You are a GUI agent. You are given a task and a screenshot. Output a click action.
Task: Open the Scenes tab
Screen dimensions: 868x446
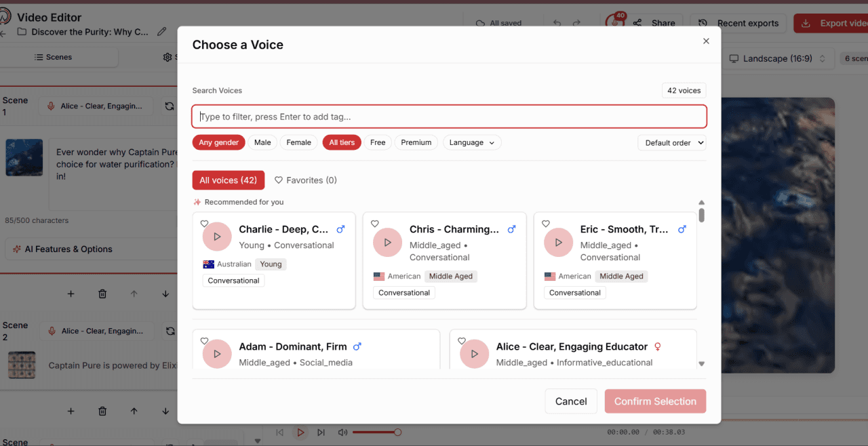click(54, 58)
